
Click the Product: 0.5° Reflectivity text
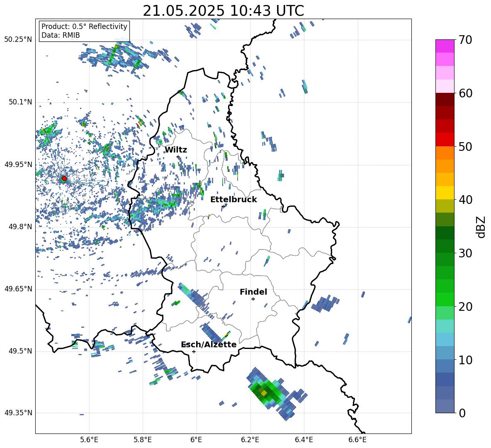coord(84,27)
